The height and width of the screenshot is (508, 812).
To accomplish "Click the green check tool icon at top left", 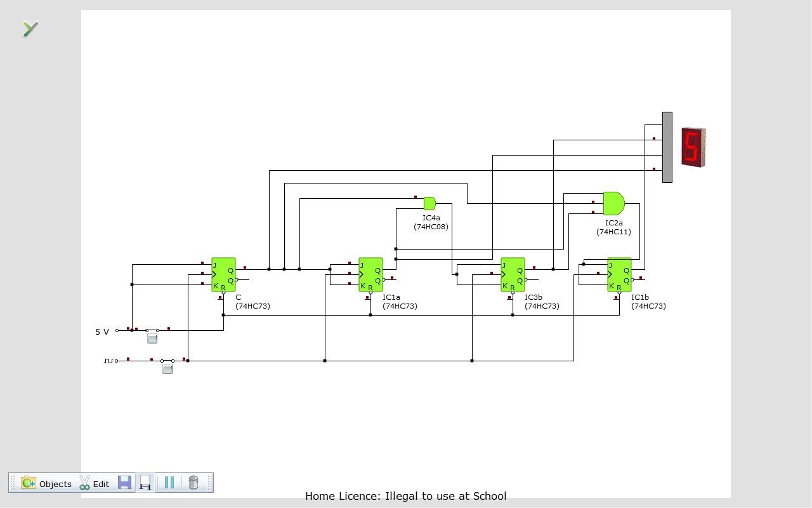I will pos(30,29).
